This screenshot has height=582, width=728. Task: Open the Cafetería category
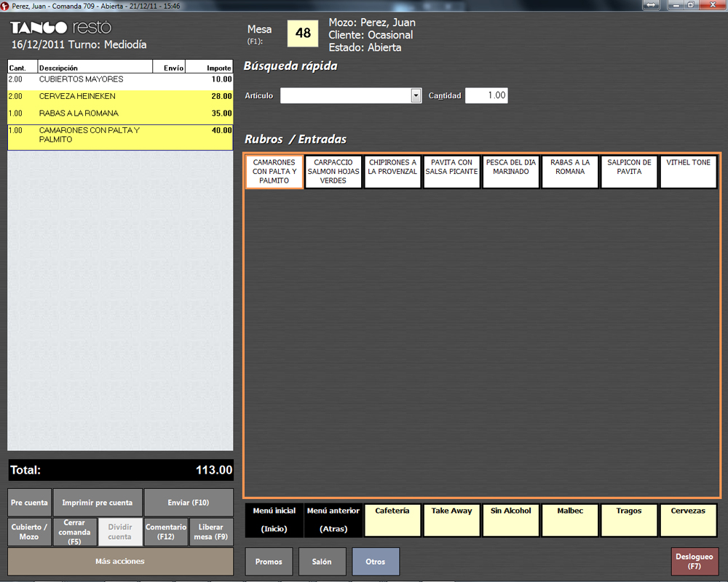[x=392, y=520]
